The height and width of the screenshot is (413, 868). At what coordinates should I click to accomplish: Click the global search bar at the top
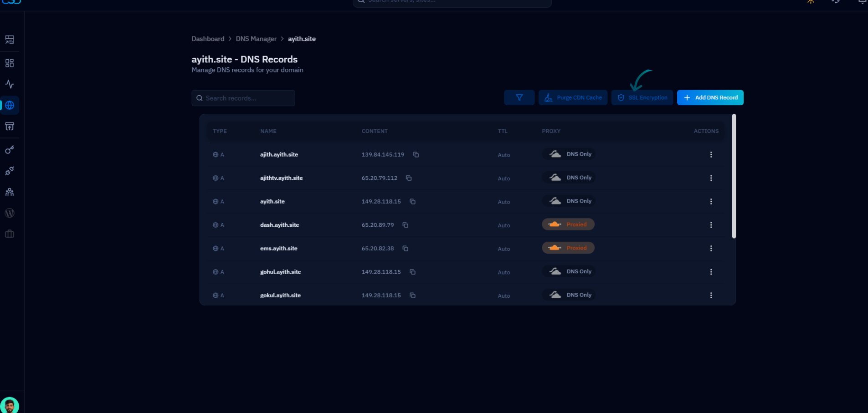tap(452, 2)
